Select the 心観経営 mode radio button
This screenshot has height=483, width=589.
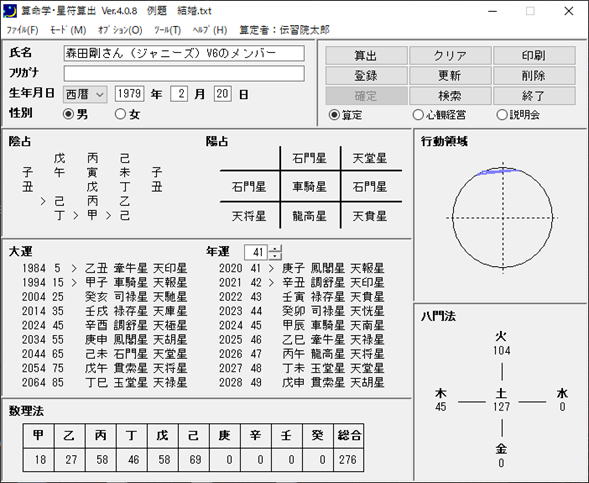(418, 115)
